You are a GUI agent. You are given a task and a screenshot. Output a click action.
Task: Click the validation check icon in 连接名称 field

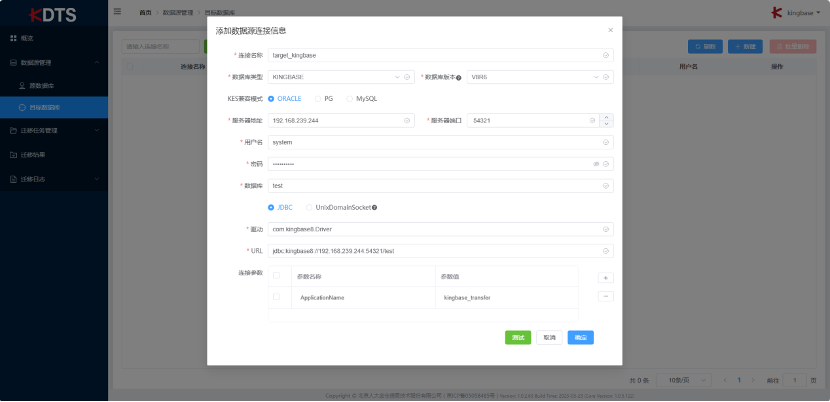click(x=606, y=55)
